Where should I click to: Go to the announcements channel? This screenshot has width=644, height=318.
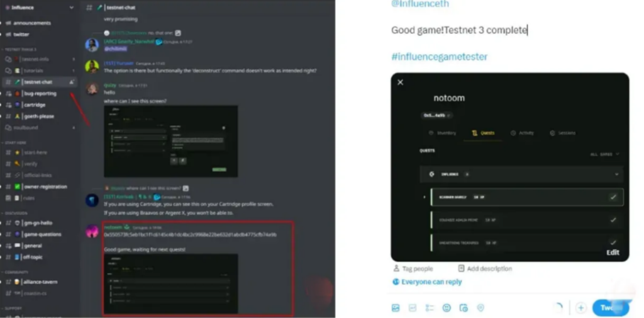coord(31,23)
